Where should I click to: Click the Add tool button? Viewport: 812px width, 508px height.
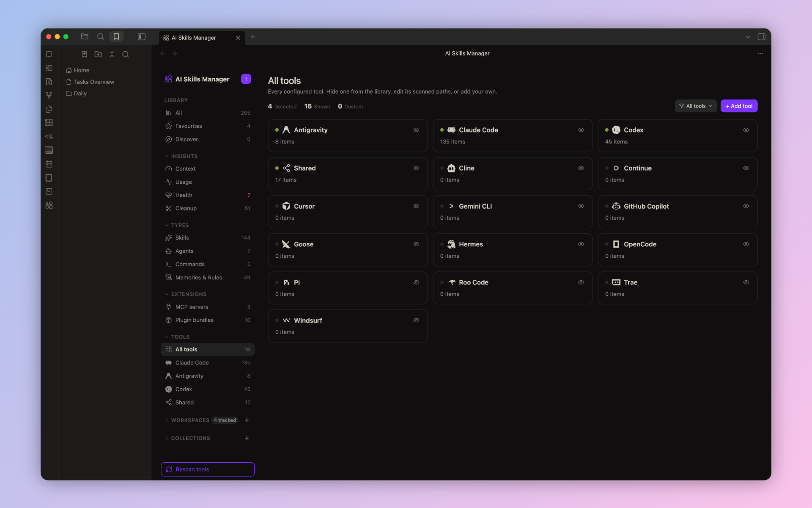739,106
